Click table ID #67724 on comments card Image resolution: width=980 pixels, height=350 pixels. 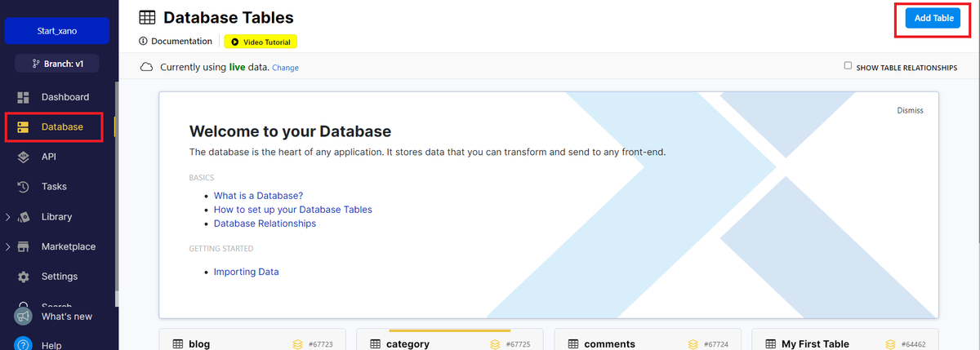pos(716,344)
